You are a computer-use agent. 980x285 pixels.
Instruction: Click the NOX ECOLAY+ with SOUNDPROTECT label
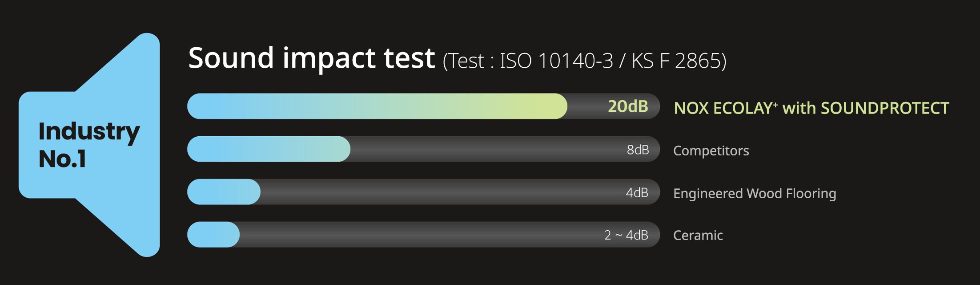click(811, 108)
